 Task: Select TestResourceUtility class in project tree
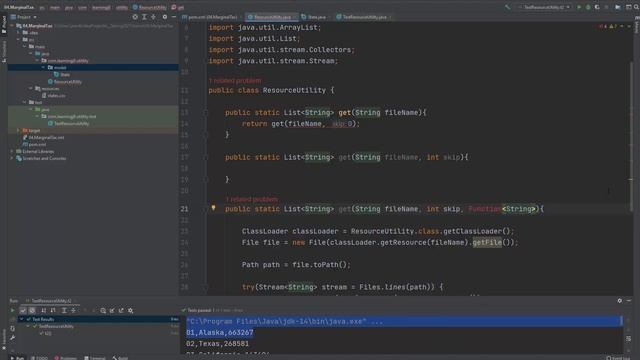pos(68,123)
